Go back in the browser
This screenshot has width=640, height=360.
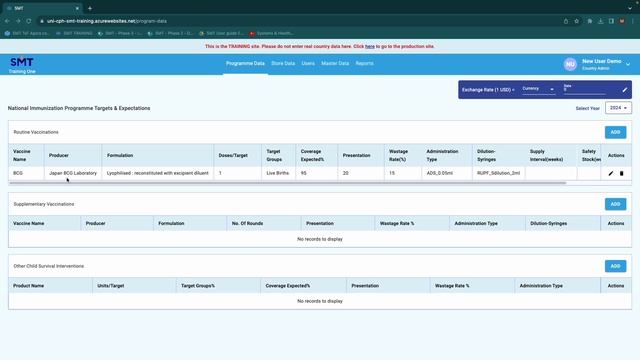pos(7,21)
